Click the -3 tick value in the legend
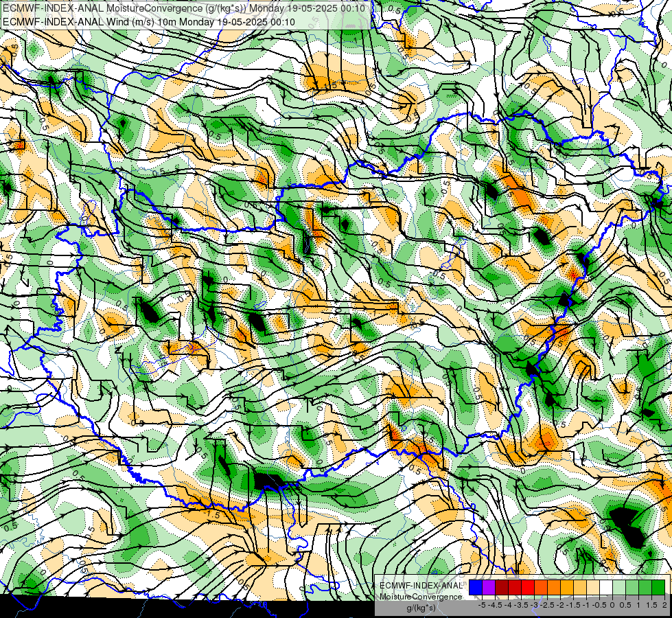672x618 pixels. pos(535,605)
